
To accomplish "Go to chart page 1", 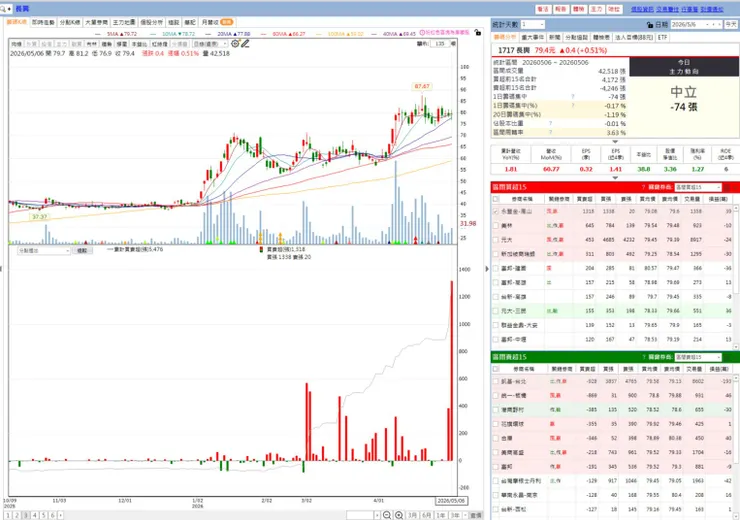I will [x=8, y=515].
